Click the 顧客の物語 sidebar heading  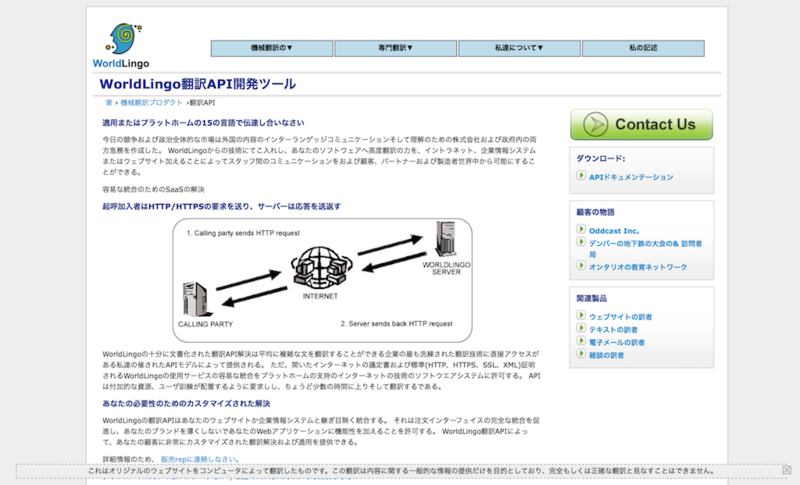point(595,212)
